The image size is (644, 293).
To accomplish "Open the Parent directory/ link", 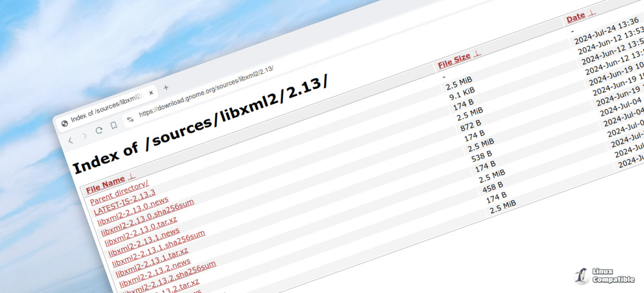I will (x=119, y=188).
